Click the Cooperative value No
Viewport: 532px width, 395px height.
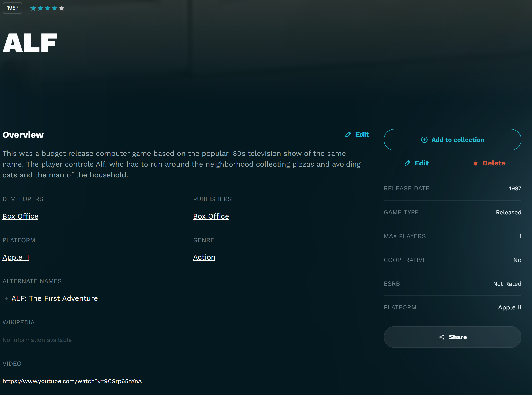pos(517,260)
